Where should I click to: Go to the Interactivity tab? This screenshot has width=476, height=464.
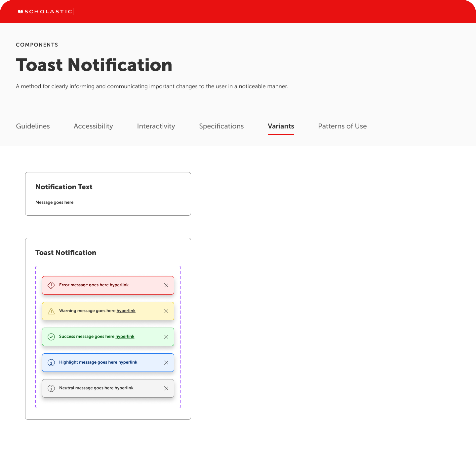[x=156, y=126]
